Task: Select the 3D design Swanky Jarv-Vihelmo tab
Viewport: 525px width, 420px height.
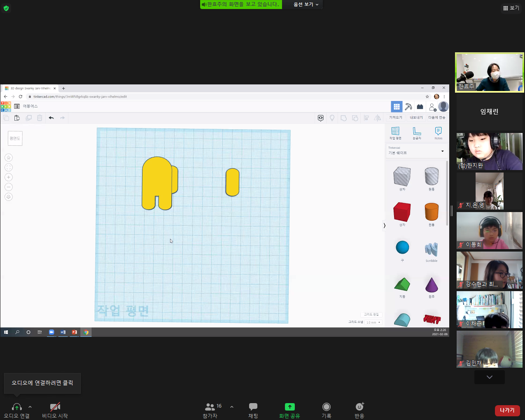Action: (x=30, y=88)
